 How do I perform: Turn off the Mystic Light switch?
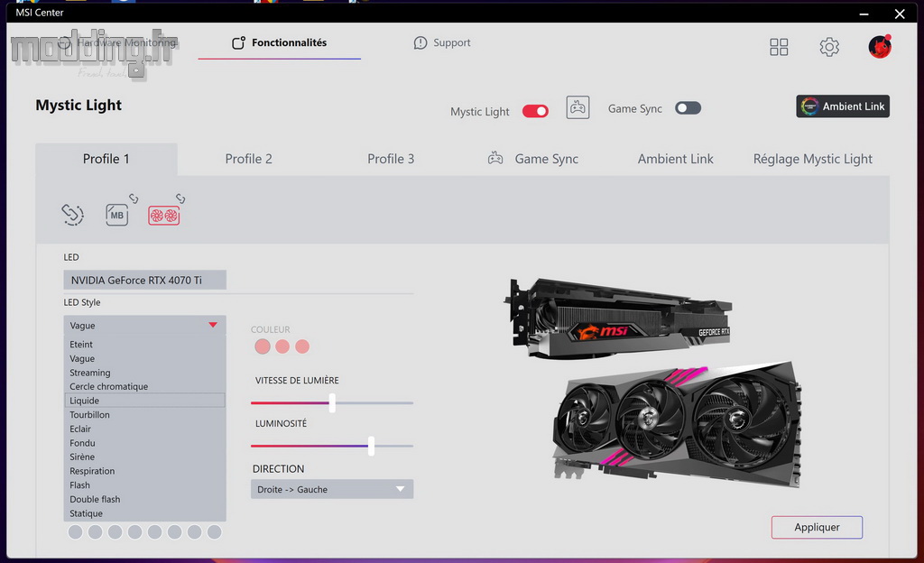coord(535,111)
